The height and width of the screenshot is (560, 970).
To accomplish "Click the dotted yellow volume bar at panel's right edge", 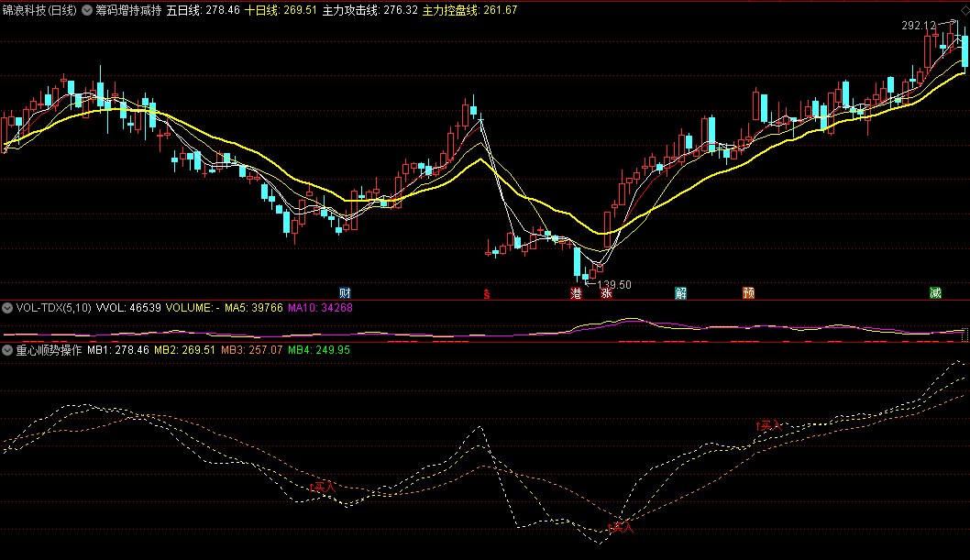I will 965,335.
